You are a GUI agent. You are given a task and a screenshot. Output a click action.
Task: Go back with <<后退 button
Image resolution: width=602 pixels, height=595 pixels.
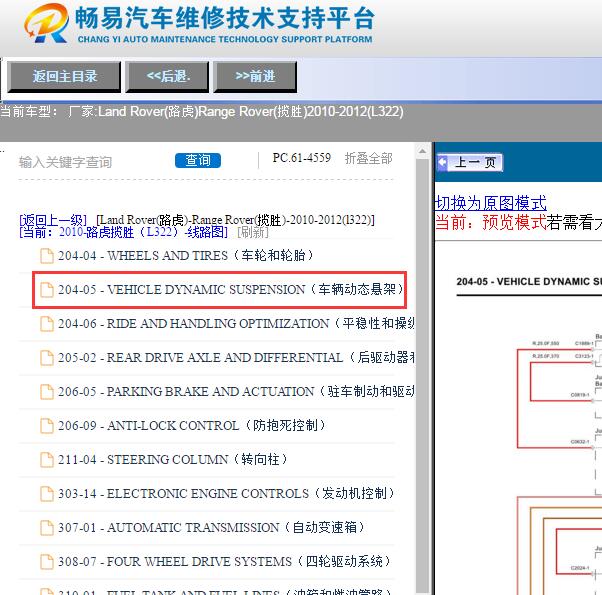(x=167, y=77)
